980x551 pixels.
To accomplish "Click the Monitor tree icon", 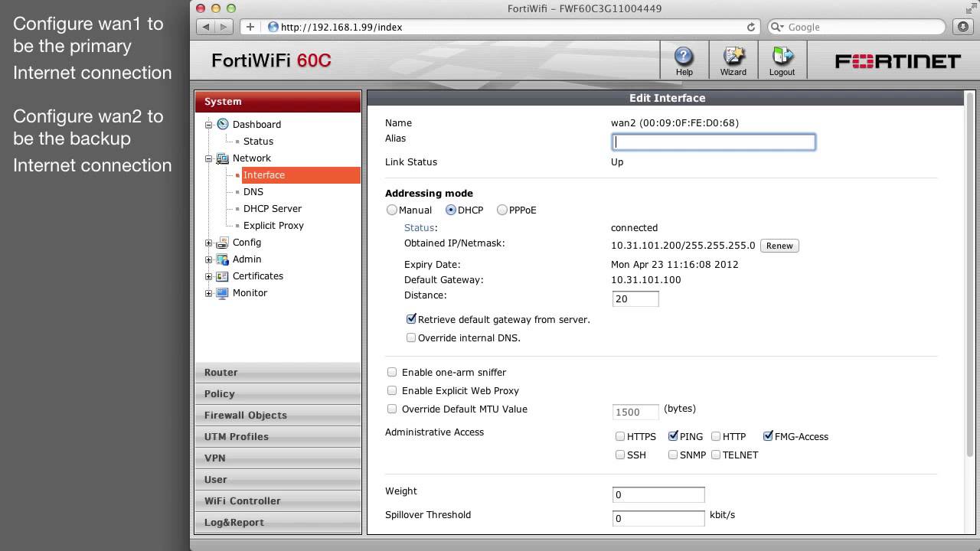I will pyautogui.click(x=223, y=292).
